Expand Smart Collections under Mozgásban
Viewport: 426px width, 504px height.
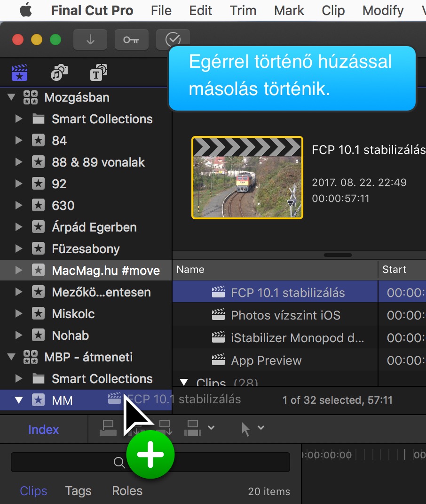pyautogui.click(x=19, y=119)
